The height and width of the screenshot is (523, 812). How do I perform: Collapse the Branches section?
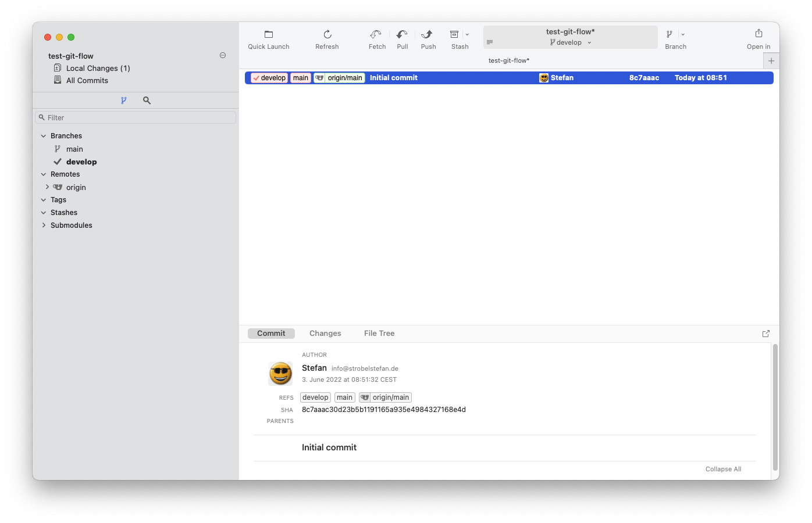tap(44, 135)
